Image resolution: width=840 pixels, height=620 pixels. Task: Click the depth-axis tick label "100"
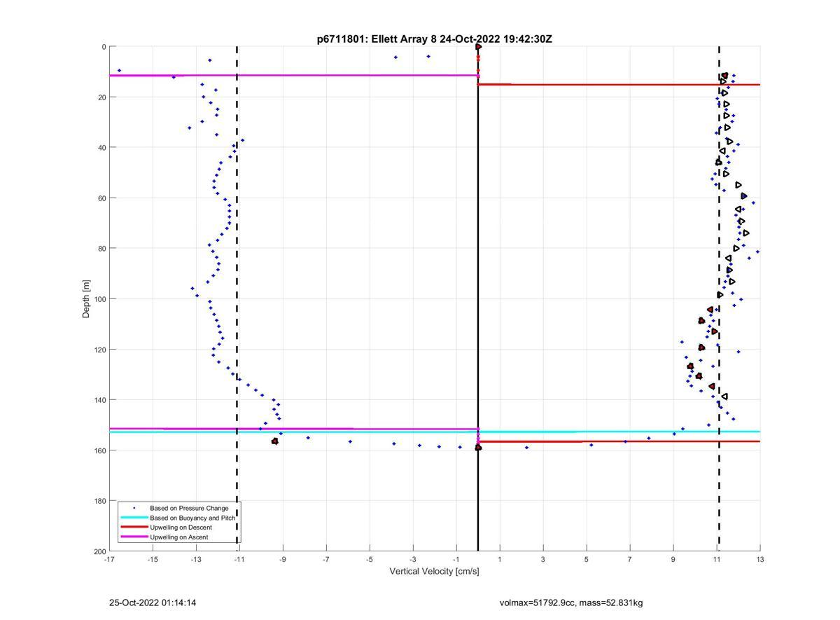click(99, 299)
